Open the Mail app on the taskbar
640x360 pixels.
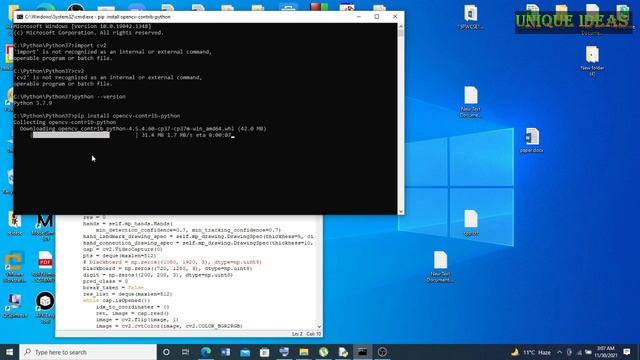pyautogui.click(x=245, y=352)
